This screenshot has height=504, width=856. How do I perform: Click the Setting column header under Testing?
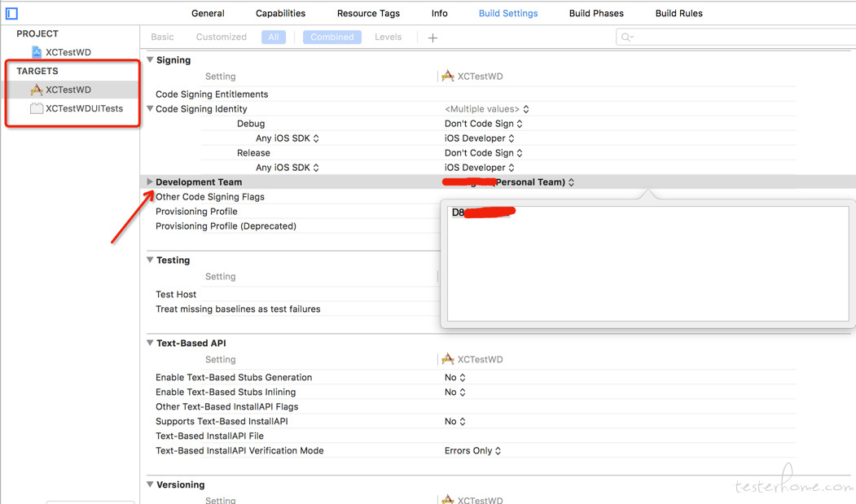pos(220,277)
